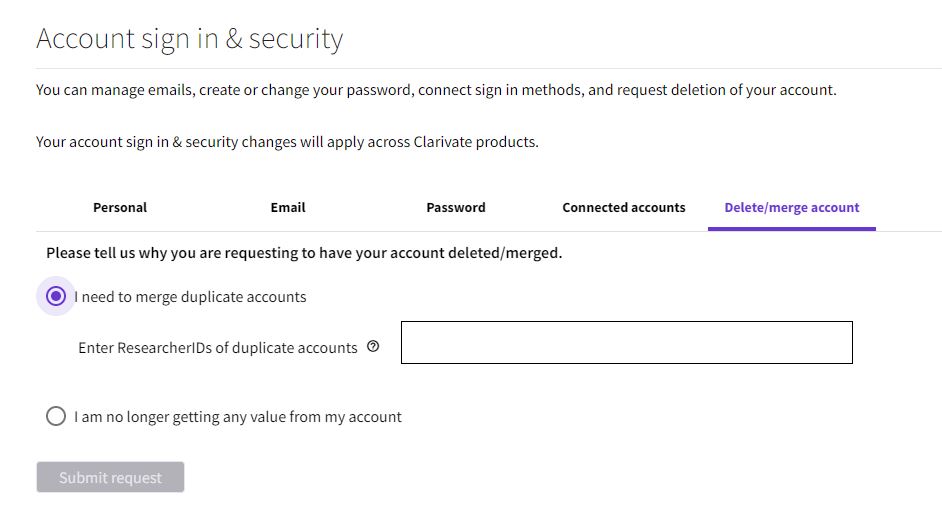This screenshot has height=529, width=942.
Task: Click the ResearcherIDs help question-mark icon
Action: tap(373, 346)
